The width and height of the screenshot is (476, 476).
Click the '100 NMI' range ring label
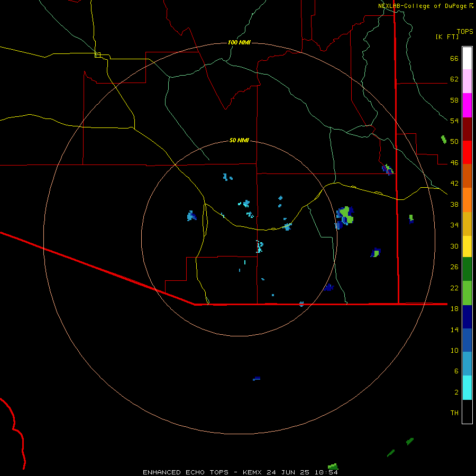239,42
